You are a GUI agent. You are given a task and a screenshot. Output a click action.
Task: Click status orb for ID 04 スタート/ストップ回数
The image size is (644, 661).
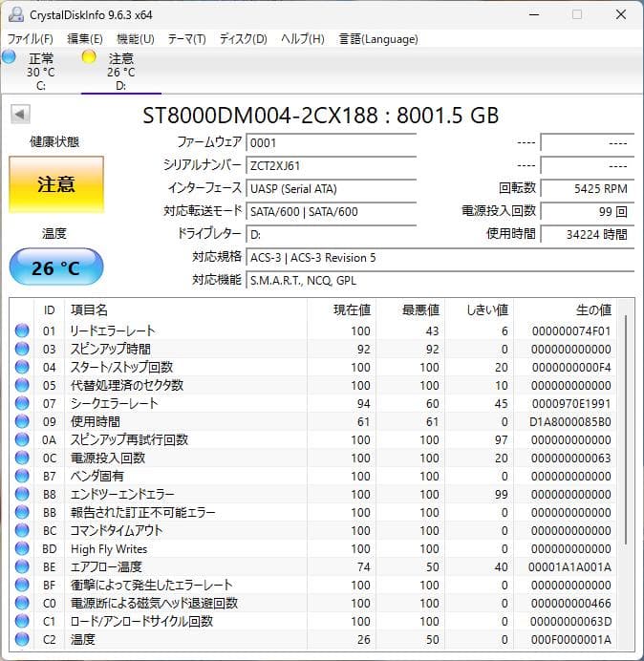click(22, 367)
